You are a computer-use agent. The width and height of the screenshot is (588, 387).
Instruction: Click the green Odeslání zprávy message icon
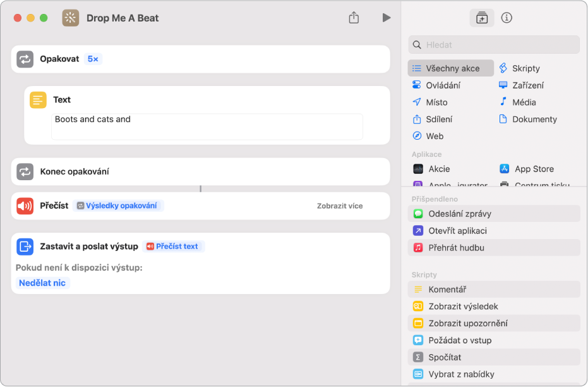pyautogui.click(x=418, y=214)
